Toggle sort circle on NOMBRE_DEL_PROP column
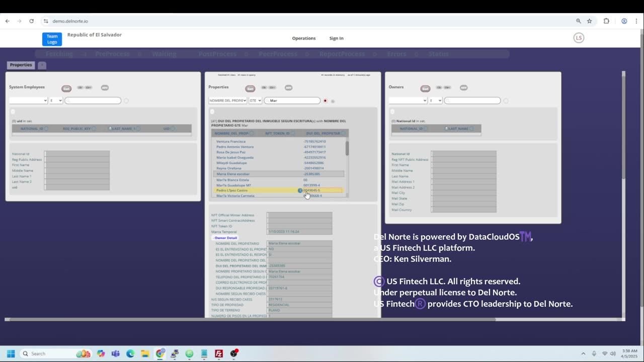This screenshot has height=362, width=644. pos(252,133)
